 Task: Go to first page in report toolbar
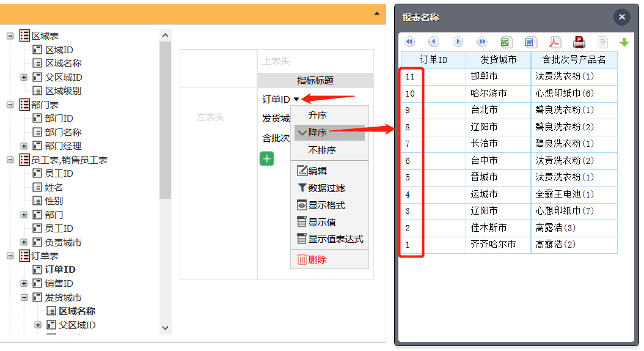(x=409, y=42)
